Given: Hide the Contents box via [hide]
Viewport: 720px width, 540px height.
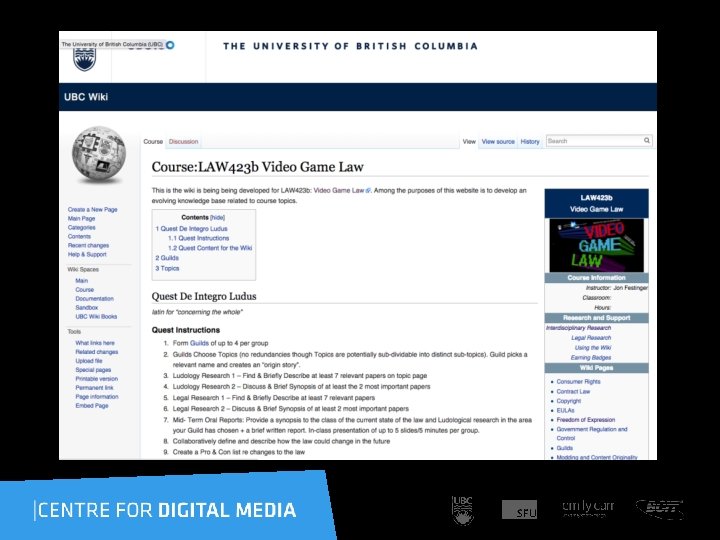Looking at the screenshot, I should (x=217, y=218).
